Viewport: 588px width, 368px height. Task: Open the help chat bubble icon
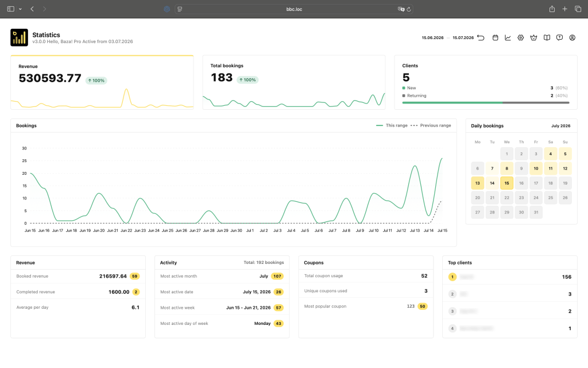[x=559, y=37]
